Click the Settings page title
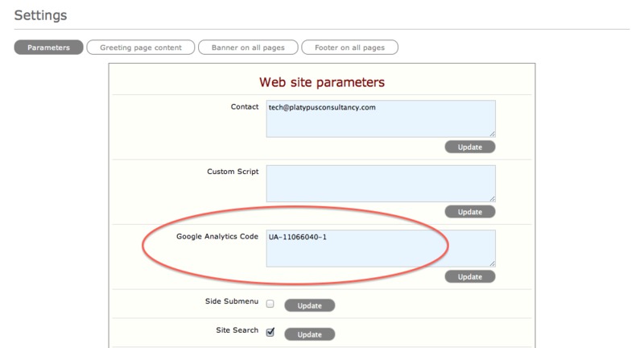Viewport: 644px width, 348px height. [40, 15]
